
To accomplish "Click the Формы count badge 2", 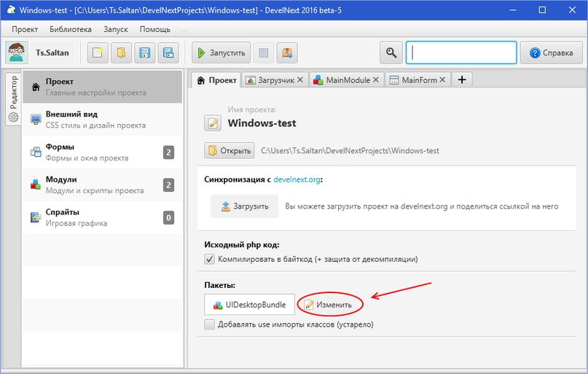I will (x=168, y=152).
